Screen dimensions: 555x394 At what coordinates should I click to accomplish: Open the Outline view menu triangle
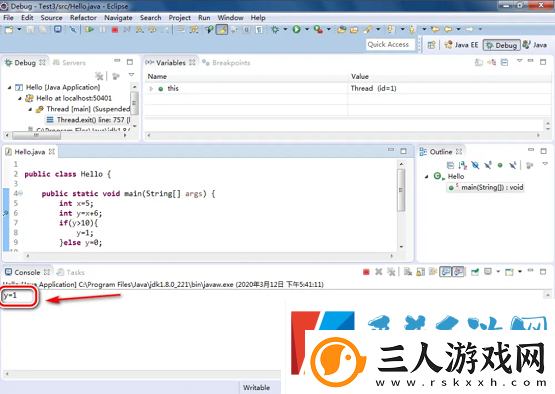click(545, 164)
